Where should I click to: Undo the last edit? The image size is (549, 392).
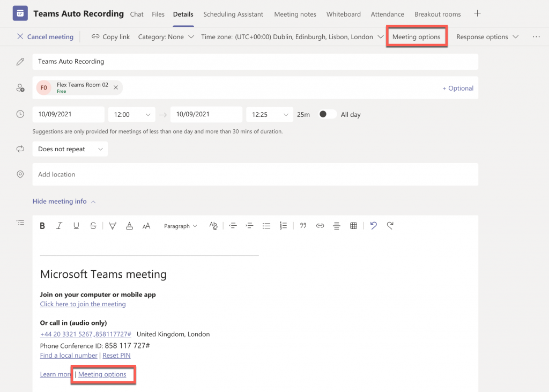(x=374, y=226)
